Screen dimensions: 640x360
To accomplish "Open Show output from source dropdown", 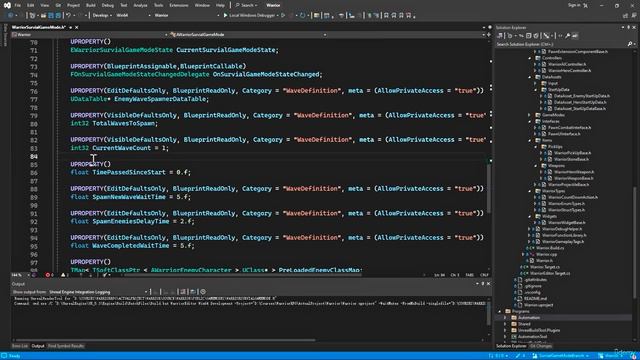I will click(x=98, y=292).
